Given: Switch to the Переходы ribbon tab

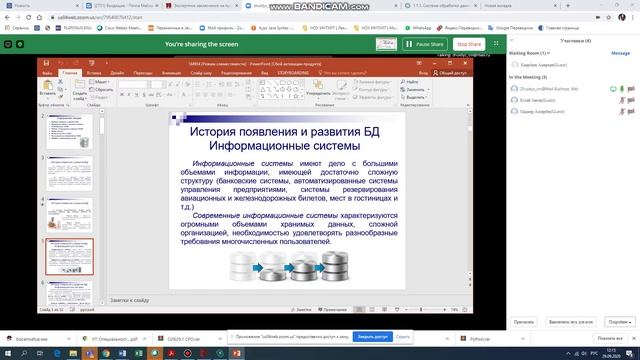Looking at the screenshot, I should click(143, 73).
